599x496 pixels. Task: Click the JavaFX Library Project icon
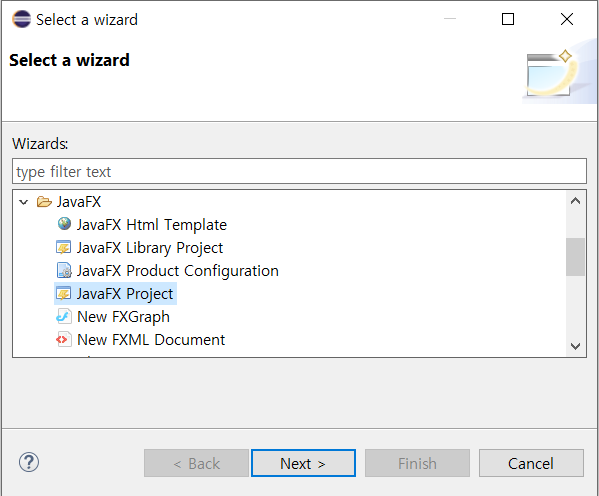[63, 248]
